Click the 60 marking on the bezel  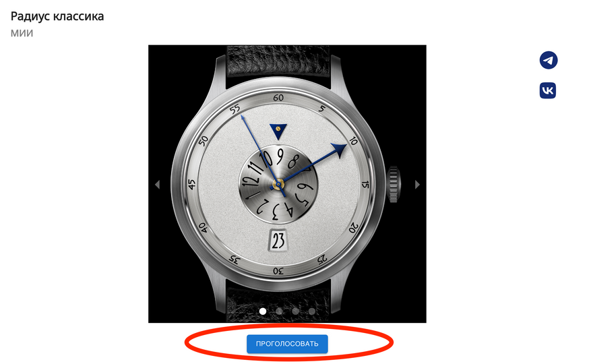coord(278,98)
